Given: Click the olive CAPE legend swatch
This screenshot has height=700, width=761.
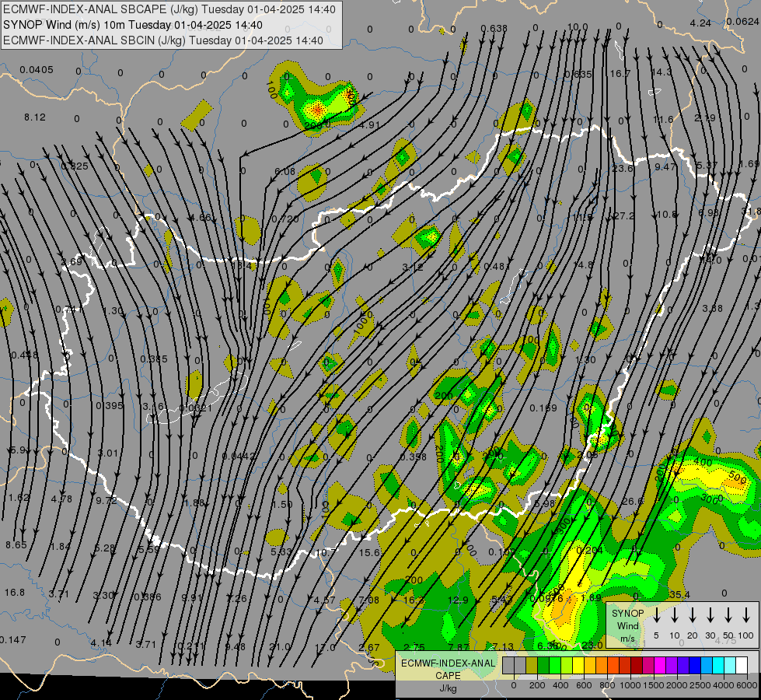Looking at the screenshot, I should [x=532, y=665].
